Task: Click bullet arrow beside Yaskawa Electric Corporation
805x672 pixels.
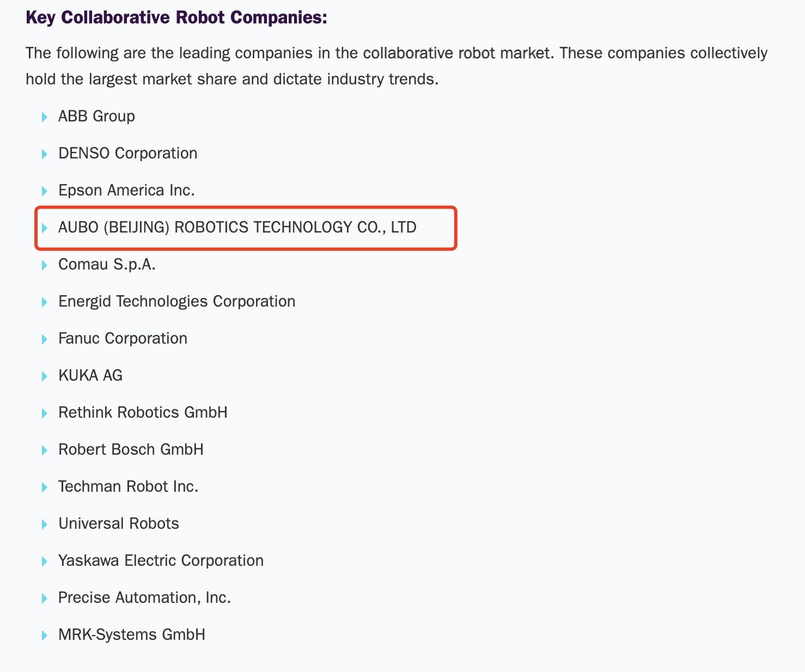Action: coord(45,561)
